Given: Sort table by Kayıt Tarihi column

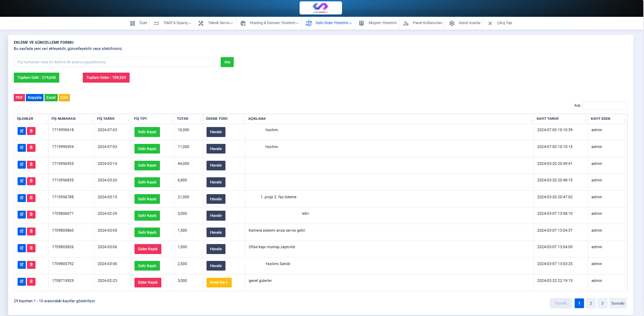Looking at the screenshot, I should point(561,119).
